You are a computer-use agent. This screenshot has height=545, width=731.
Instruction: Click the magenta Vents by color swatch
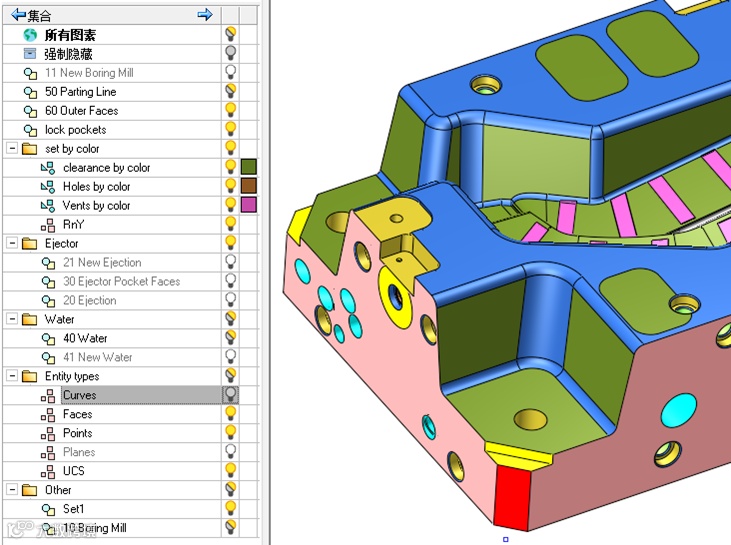coord(249,205)
